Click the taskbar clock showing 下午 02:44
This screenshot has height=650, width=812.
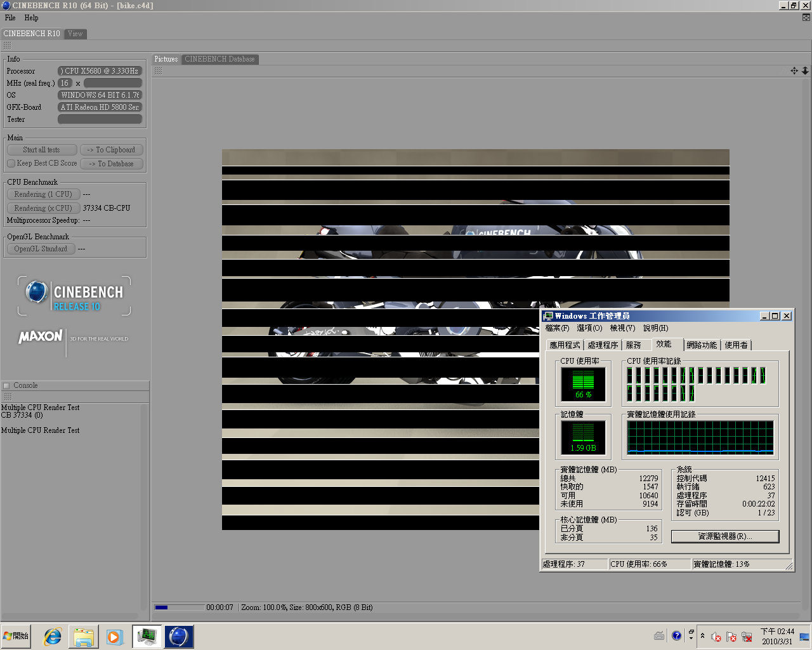click(777, 637)
